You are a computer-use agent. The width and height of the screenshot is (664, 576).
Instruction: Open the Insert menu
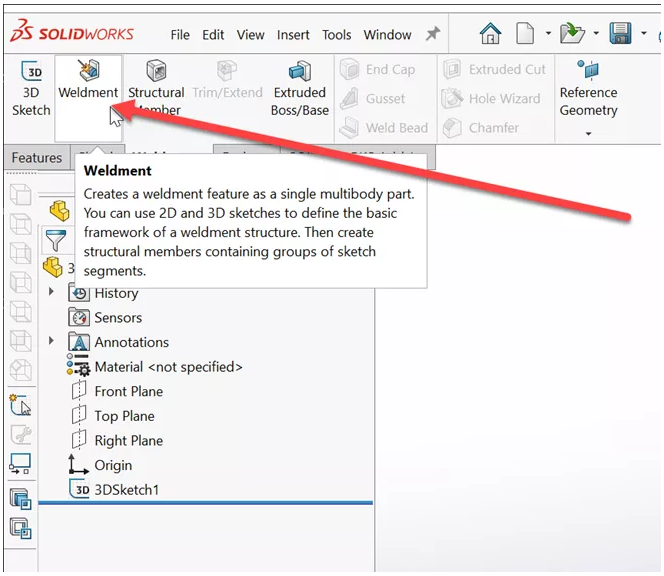[293, 35]
